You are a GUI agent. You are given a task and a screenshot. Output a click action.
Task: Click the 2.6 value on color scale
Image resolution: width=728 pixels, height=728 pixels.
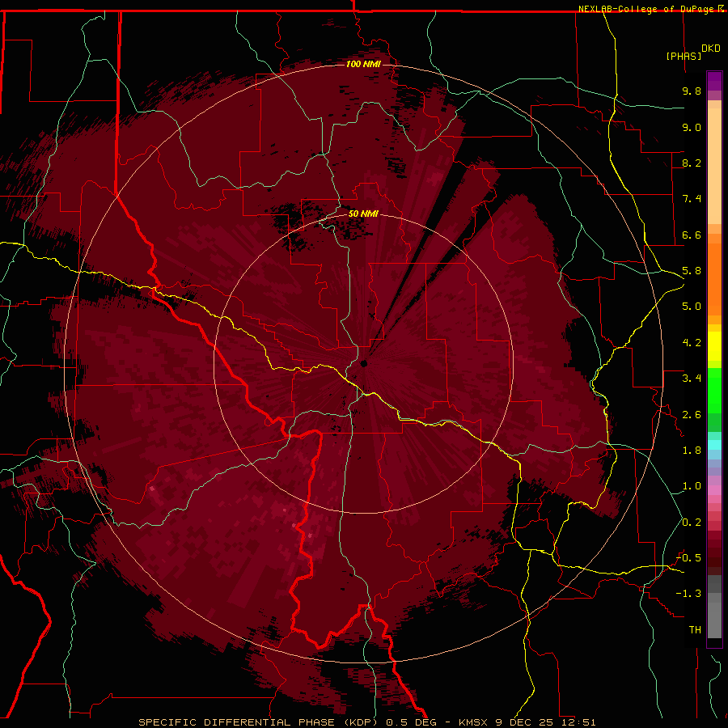click(692, 415)
